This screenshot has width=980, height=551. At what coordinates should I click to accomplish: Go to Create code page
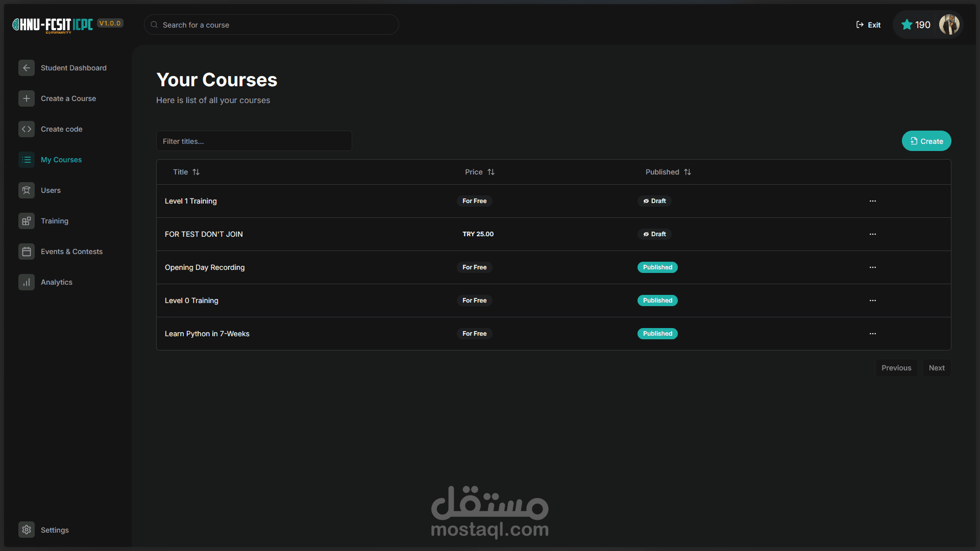tap(62, 129)
